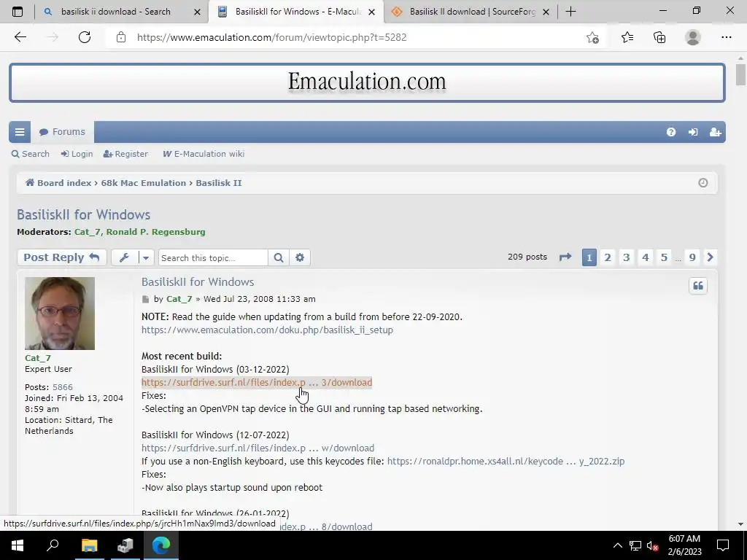The height and width of the screenshot is (560, 747).
Task: Open Edge Settings and more menu
Action: tap(726, 37)
